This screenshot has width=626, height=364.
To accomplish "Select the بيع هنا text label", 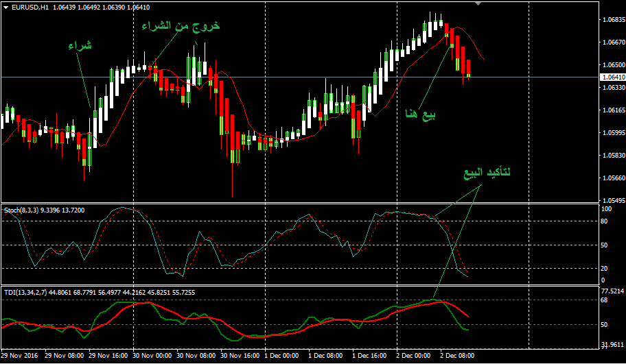I will click(420, 115).
